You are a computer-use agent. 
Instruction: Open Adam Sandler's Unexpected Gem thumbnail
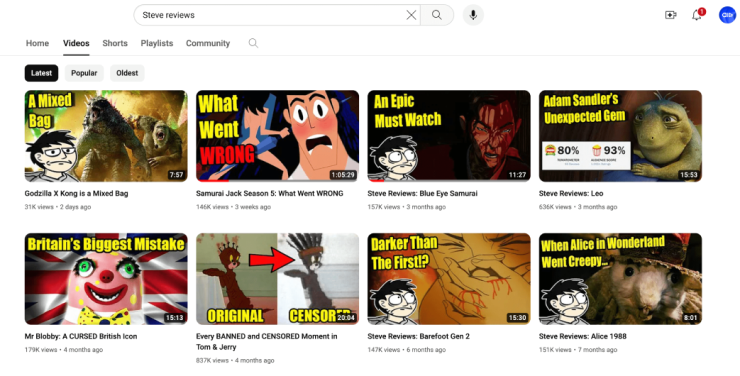(x=620, y=136)
